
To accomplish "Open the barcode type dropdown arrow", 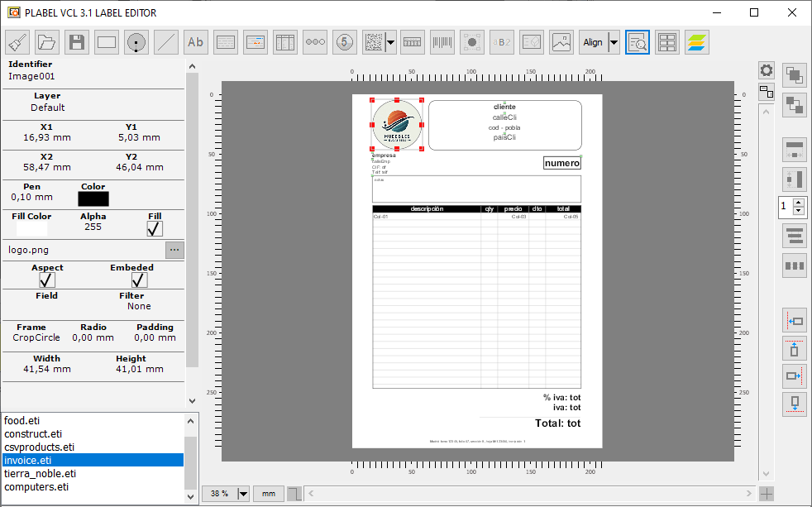I will pyautogui.click(x=390, y=42).
